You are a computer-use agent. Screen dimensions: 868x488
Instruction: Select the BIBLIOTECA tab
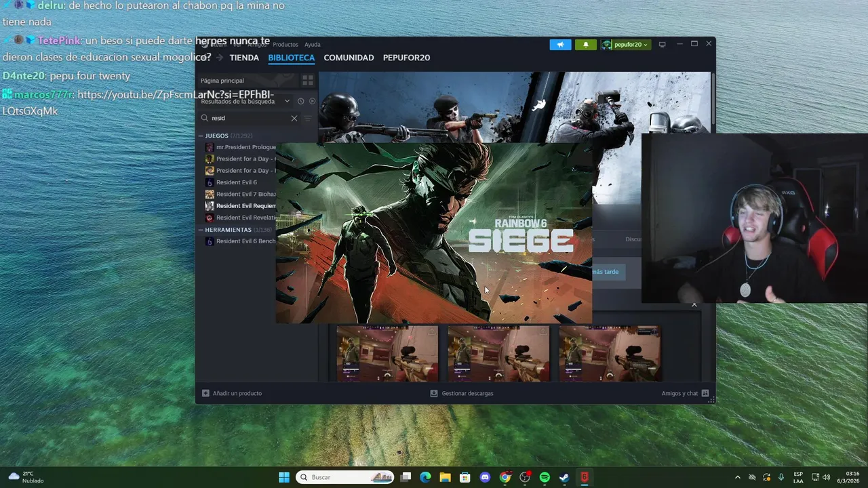point(291,58)
